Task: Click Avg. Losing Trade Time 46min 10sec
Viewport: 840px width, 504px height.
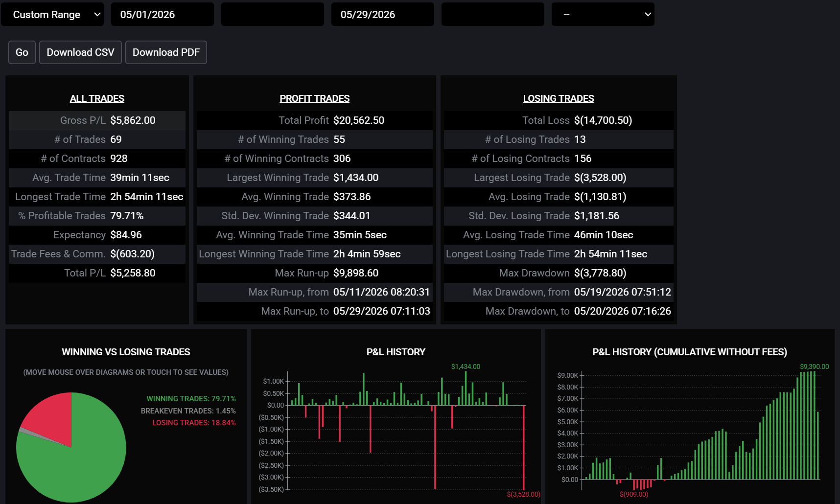Action: (604, 235)
